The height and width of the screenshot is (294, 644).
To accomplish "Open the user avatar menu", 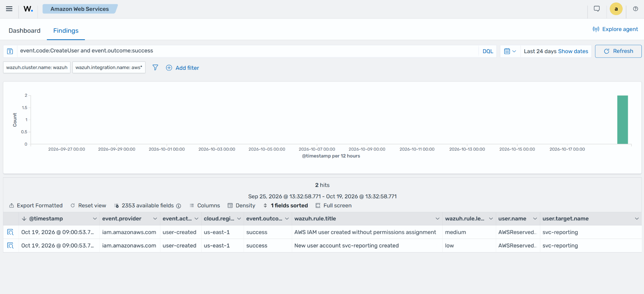I will point(616,9).
